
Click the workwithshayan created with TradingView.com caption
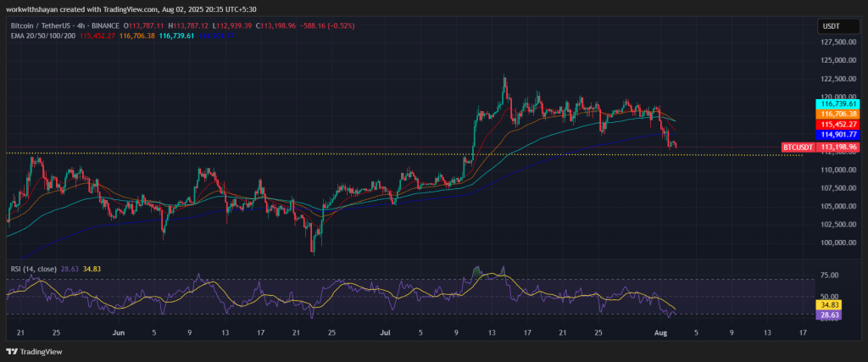tap(131, 8)
